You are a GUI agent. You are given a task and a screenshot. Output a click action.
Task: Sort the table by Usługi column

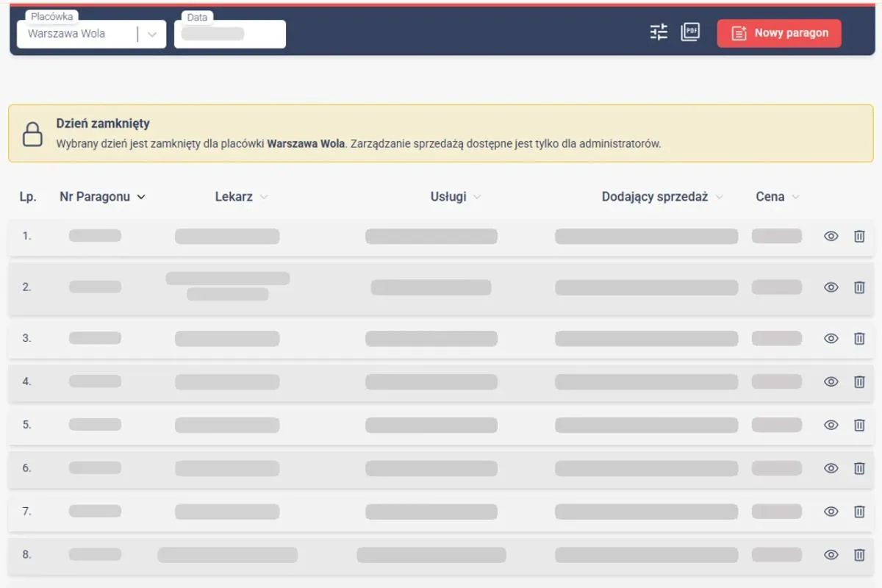coord(456,197)
